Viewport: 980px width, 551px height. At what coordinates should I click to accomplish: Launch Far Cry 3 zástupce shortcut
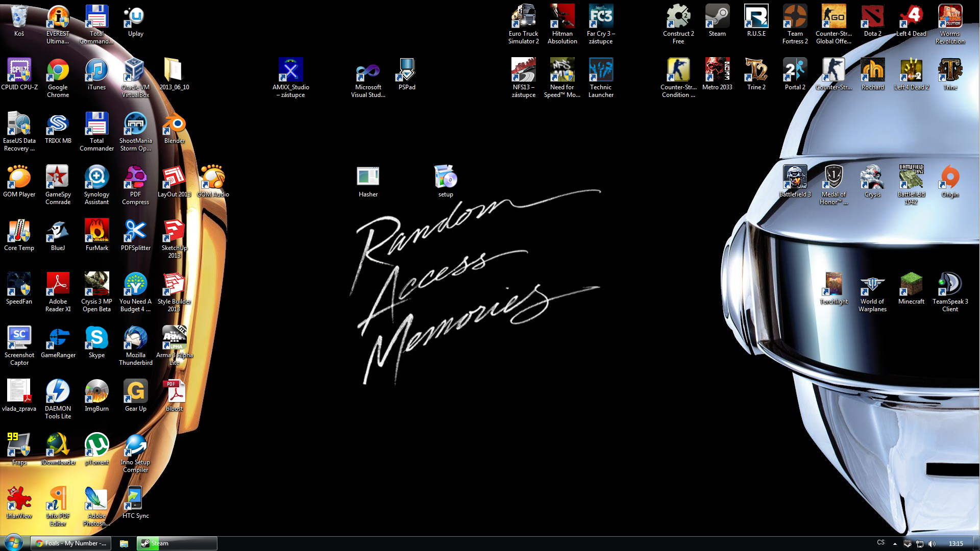[x=601, y=24]
